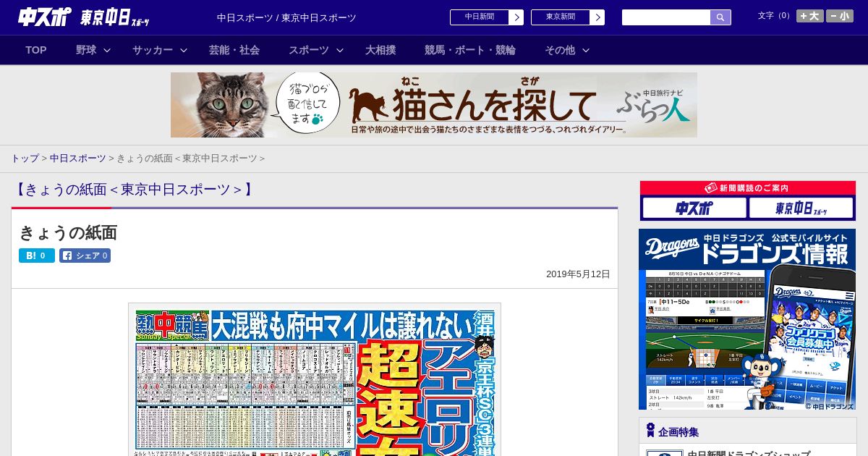
Task: Open the 野球 menu
Action: pyautogui.click(x=86, y=50)
